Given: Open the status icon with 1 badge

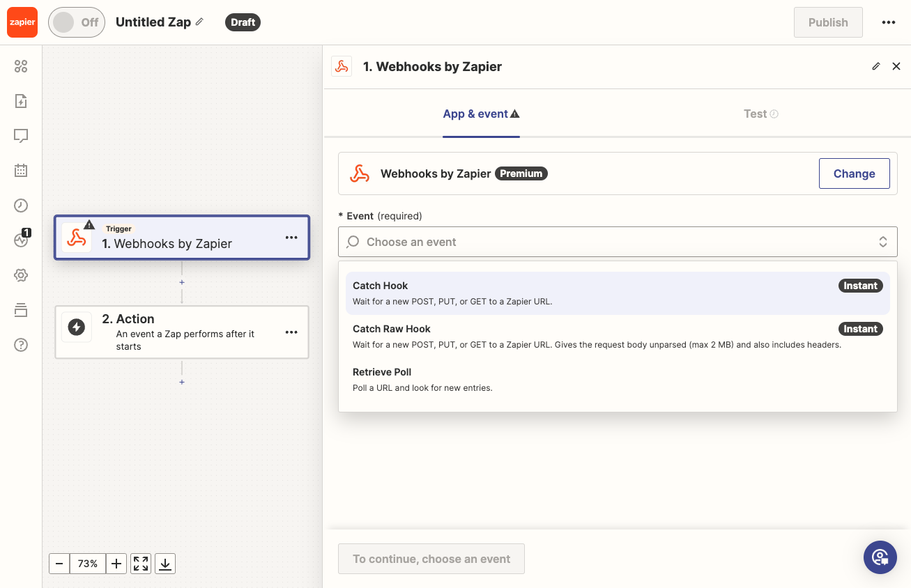Looking at the screenshot, I should pos(21,240).
